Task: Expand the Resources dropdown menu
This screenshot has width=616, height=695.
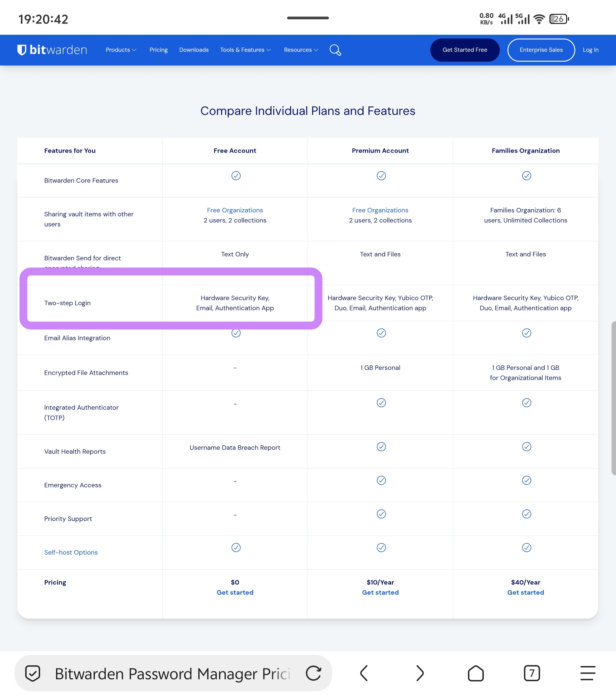Action: click(301, 50)
